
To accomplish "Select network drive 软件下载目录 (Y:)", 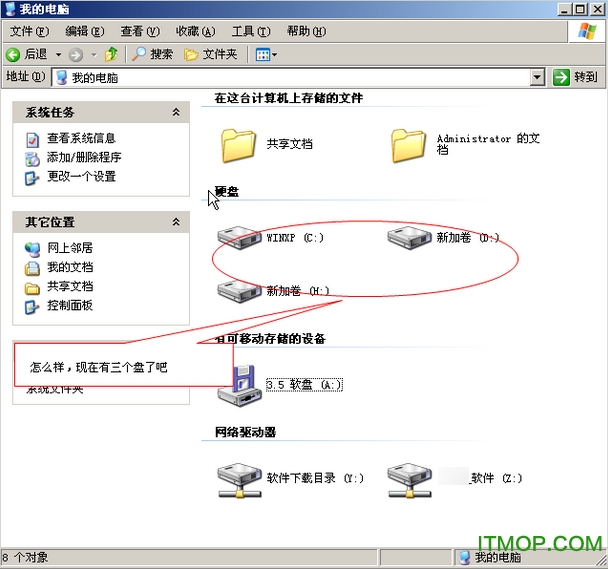I will (239, 480).
